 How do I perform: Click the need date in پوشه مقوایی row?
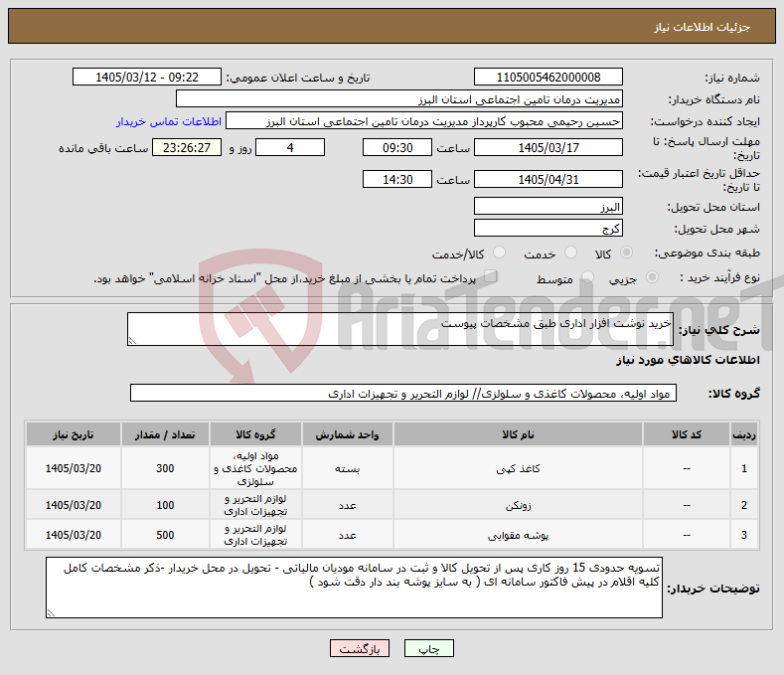tap(74, 535)
